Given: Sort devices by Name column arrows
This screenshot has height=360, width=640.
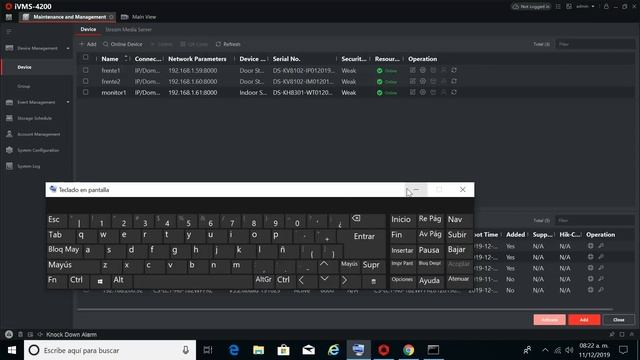Looking at the screenshot, I should click(126, 58).
